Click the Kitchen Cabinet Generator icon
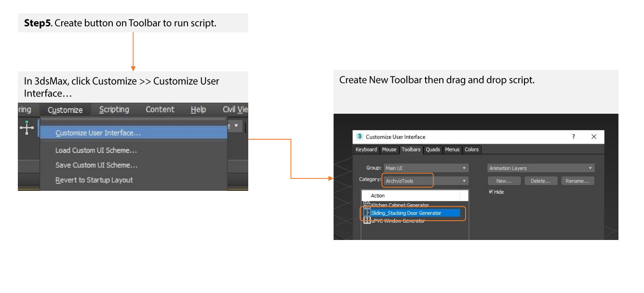 point(367,205)
